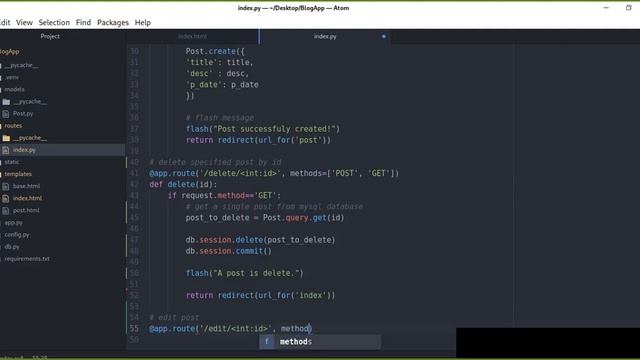Image resolution: width=640 pixels, height=360 pixels.
Task: Click the post.html file icon
Action: coord(6,211)
